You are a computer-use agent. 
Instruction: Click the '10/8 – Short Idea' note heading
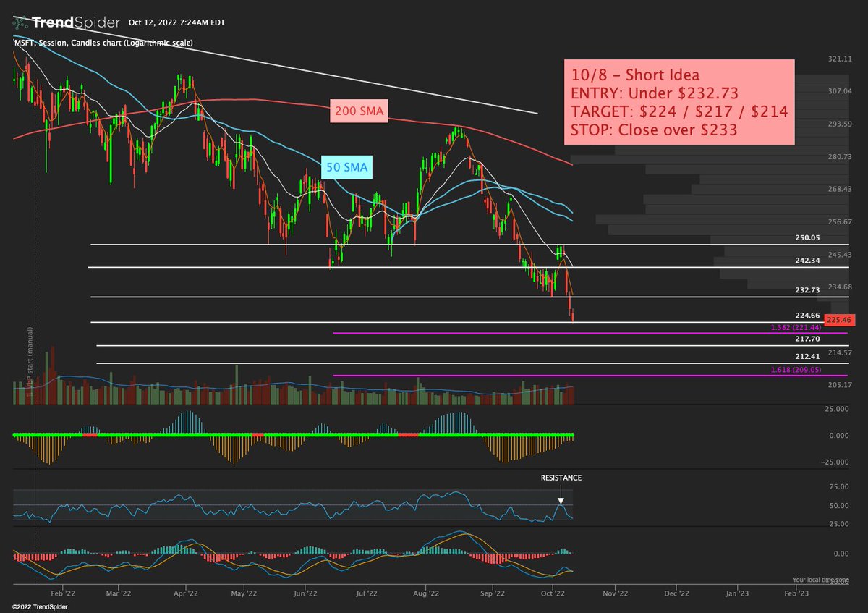[x=635, y=76]
